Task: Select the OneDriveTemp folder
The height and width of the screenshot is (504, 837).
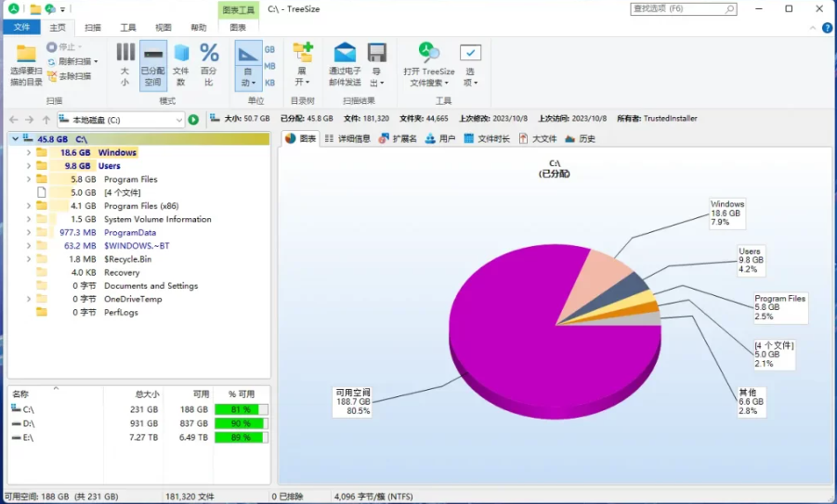Action: pyautogui.click(x=133, y=299)
